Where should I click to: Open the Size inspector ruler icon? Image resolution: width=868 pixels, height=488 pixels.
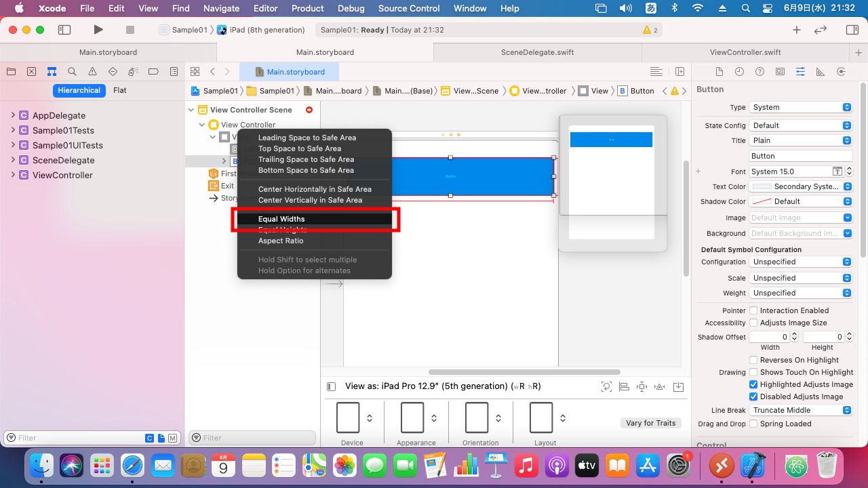click(x=821, y=72)
